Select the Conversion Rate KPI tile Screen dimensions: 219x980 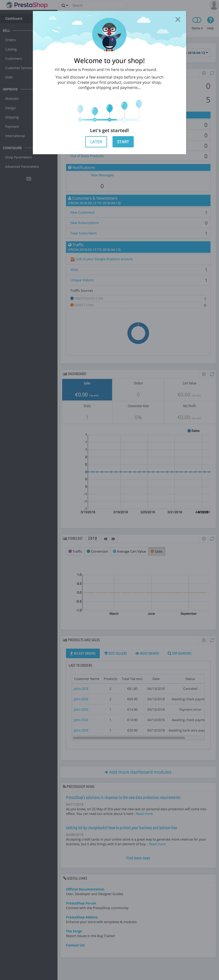click(x=138, y=412)
